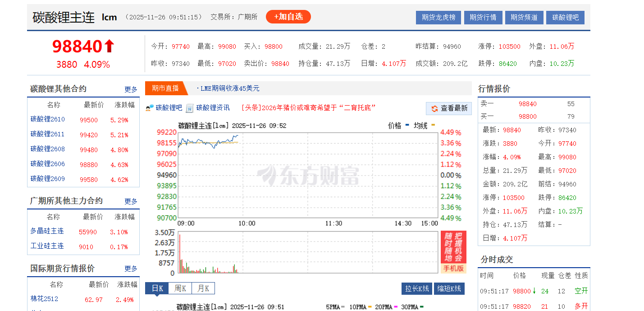This screenshot has height=311, width=644.
Task: Go to 期货频道
Action: (524, 18)
